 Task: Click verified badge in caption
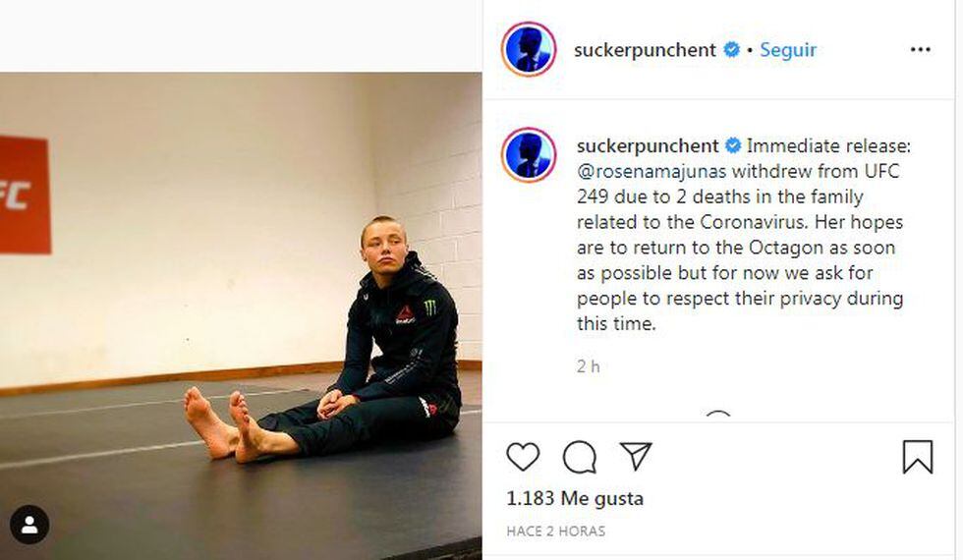click(x=733, y=145)
